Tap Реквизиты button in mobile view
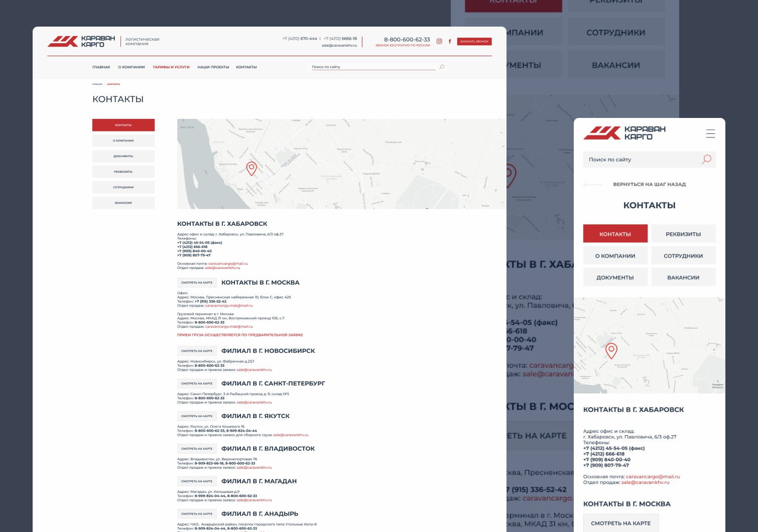 coord(683,234)
